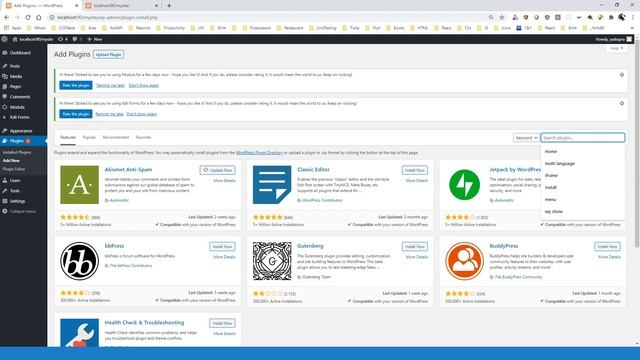Click the Health Check plugin logo
The image size is (640, 360).
(80, 333)
